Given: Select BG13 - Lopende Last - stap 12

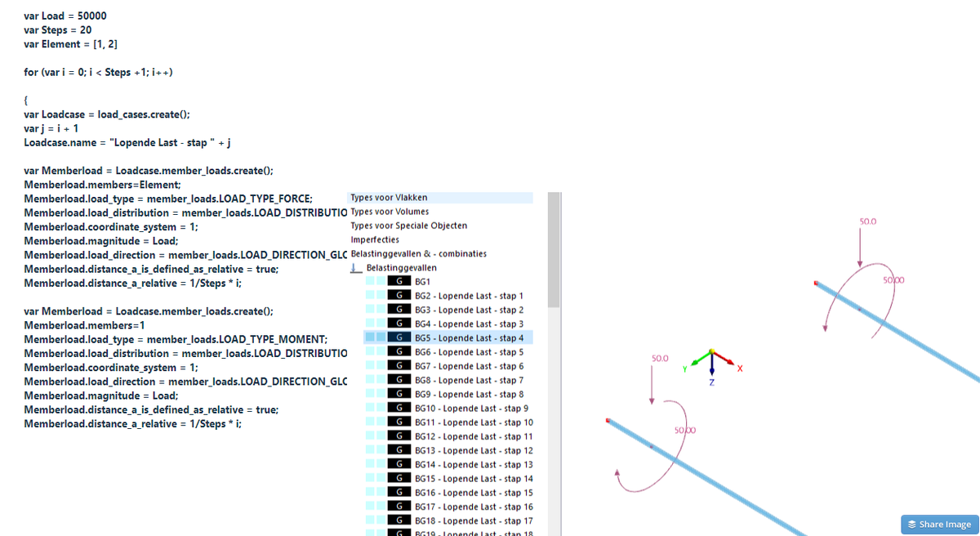Looking at the screenshot, I should pyautogui.click(x=474, y=450).
